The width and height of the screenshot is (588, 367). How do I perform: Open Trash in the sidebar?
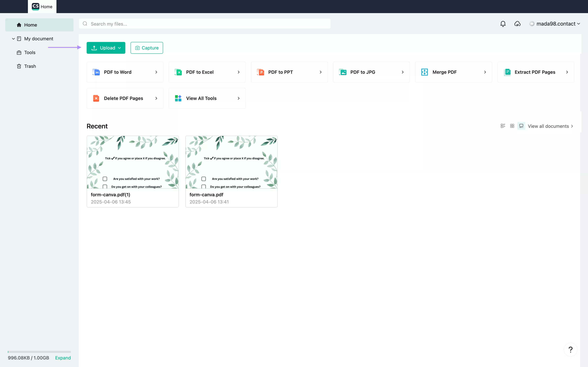pyautogui.click(x=30, y=66)
